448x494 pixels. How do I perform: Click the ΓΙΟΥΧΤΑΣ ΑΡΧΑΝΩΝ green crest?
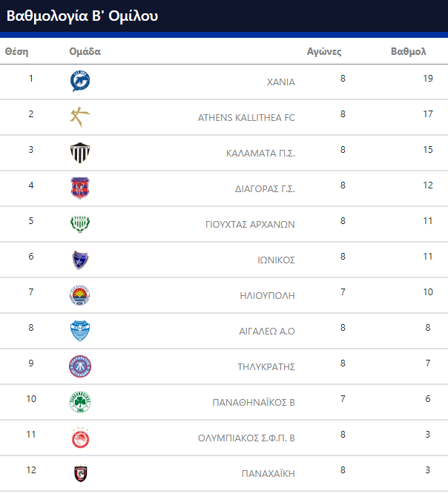[x=80, y=224]
